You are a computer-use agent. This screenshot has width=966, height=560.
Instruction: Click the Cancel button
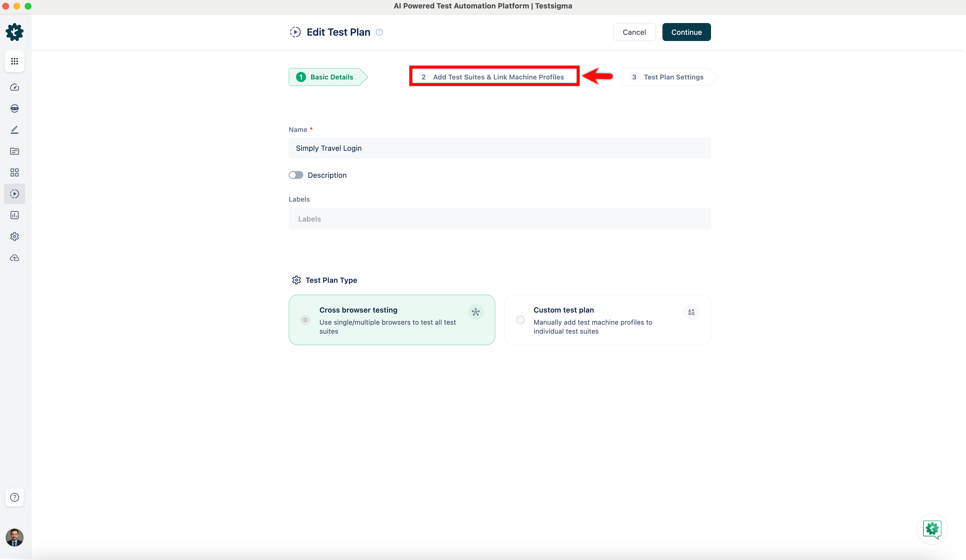[x=634, y=32]
